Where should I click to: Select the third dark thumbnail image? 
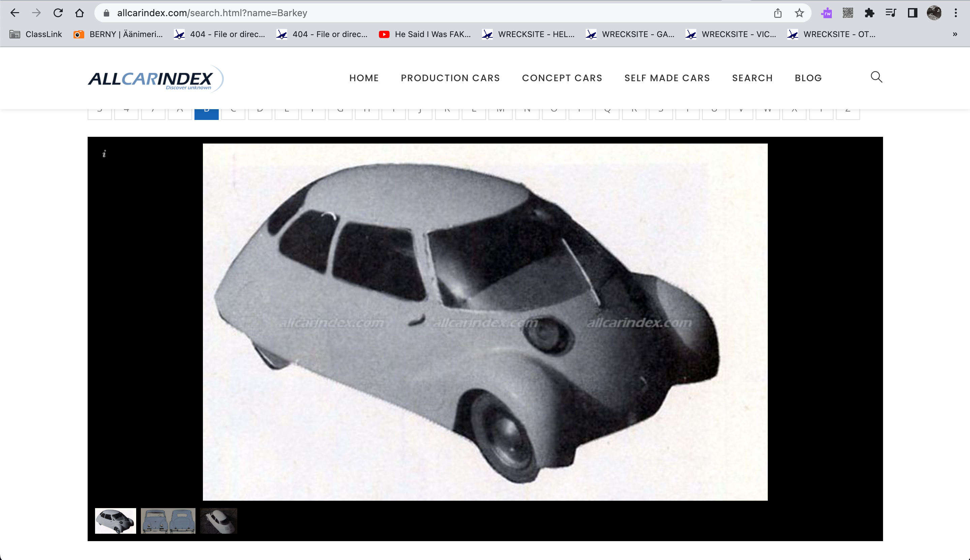(218, 521)
